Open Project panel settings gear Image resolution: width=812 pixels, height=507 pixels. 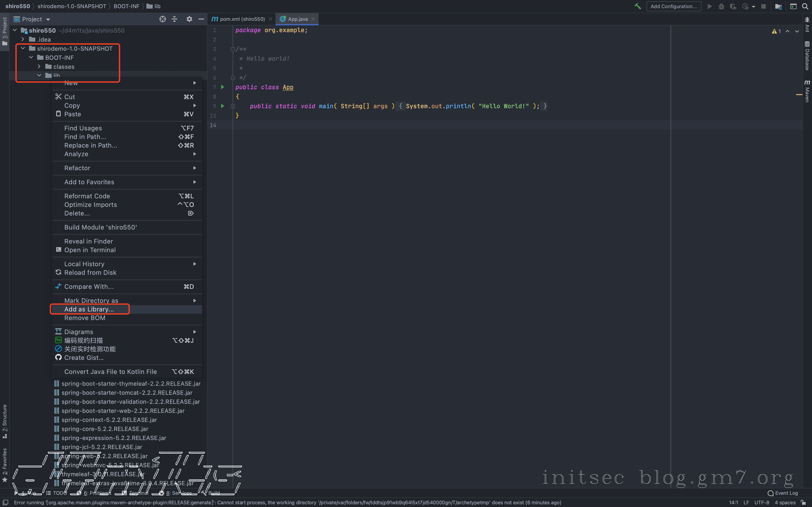click(x=189, y=19)
